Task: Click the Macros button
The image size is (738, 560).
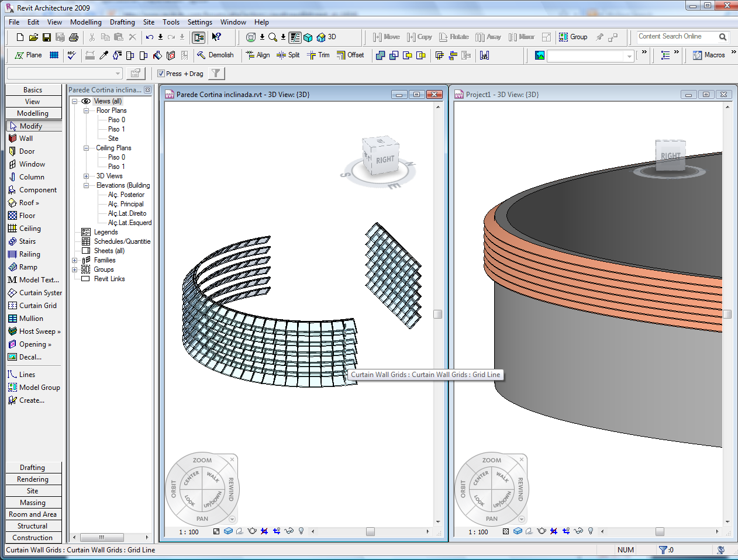Action: tap(709, 55)
